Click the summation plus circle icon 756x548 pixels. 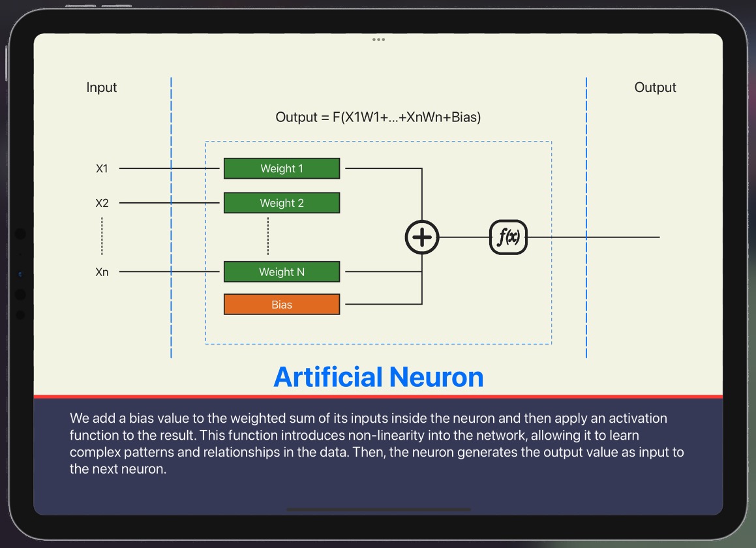coord(422,237)
